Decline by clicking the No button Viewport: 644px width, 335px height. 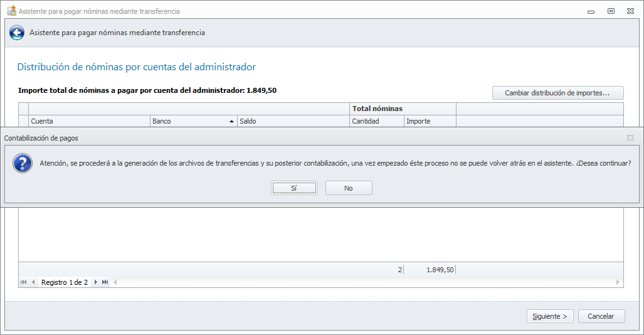[349, 188]
